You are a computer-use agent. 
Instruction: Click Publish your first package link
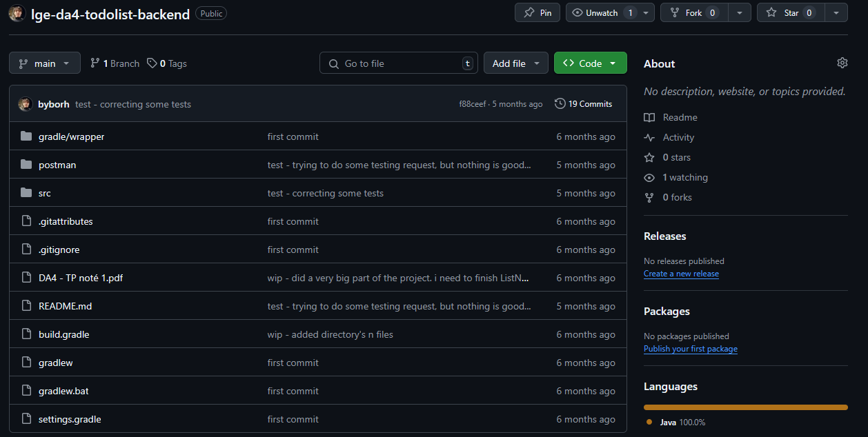[690, 349]
